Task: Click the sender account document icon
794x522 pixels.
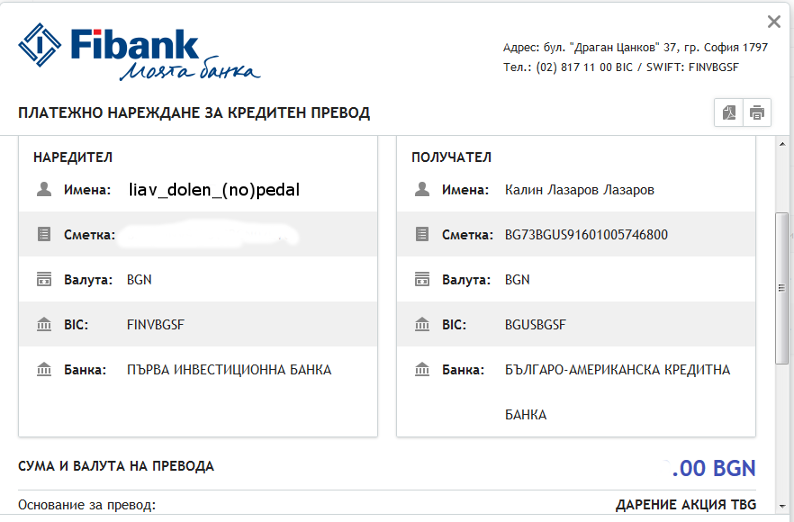Action: coord(43,235)
